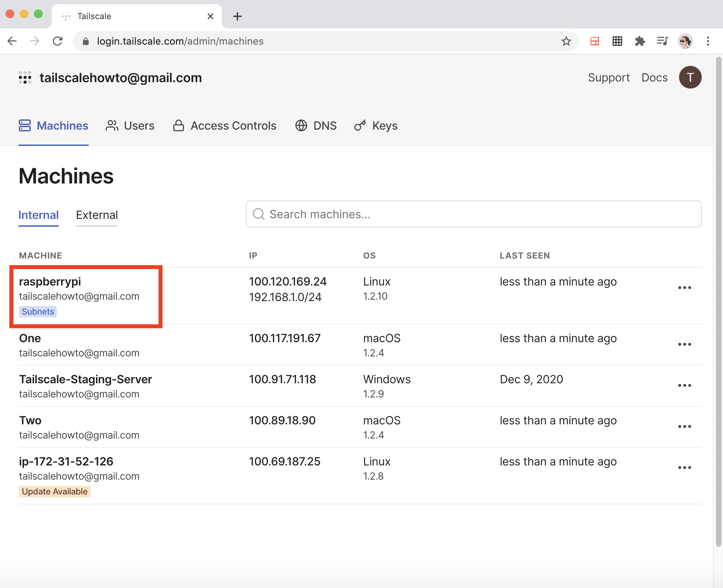The height and width of the screenshot is (588, 723).
Task: Open the Chrome three-dot menu
Action: pos(708,41)
